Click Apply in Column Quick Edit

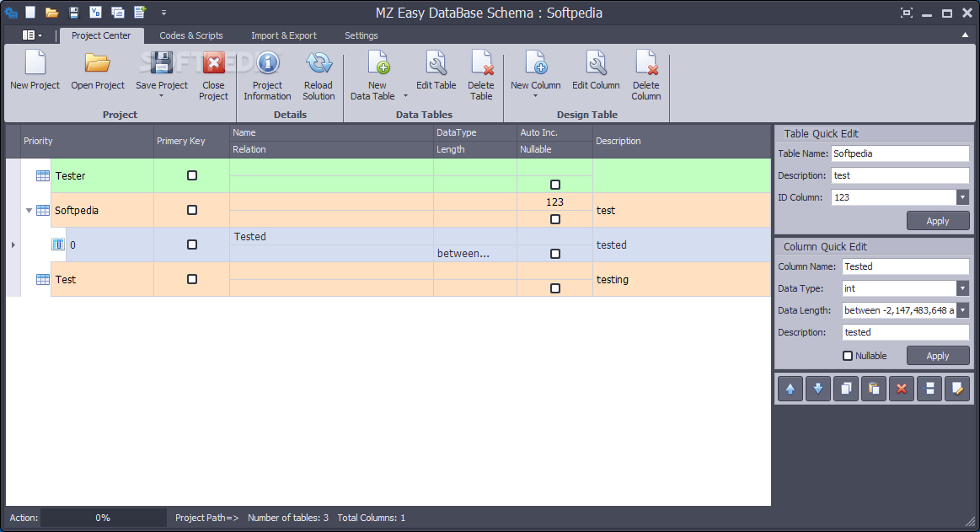point(938,356)
